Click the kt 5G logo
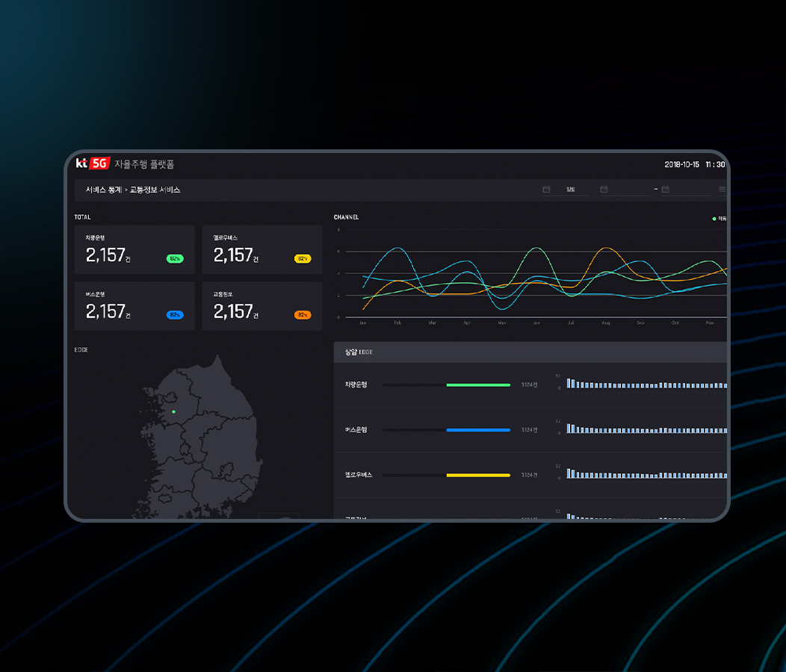The image size is (786, 672). point(93,164)
